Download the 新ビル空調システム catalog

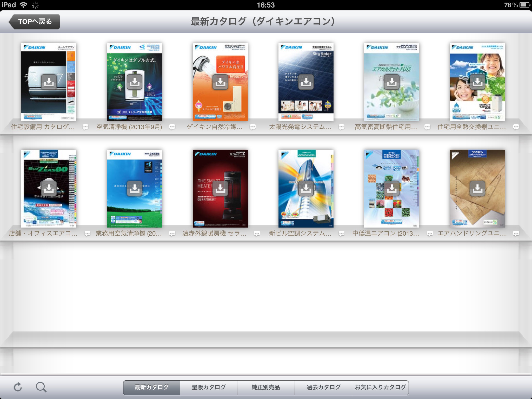point(306,189)
